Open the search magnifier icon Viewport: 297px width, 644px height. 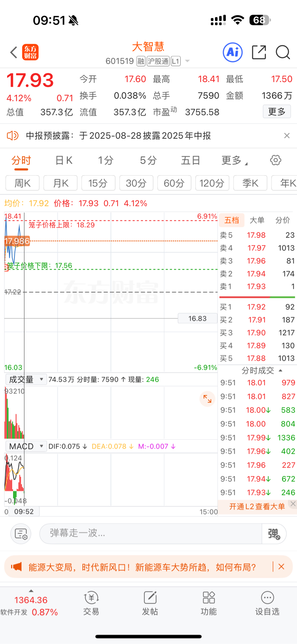click(283, 52)
